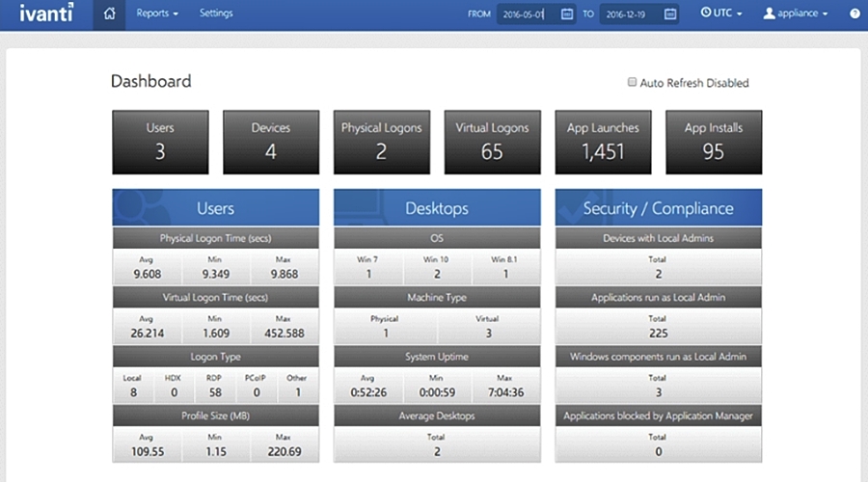
Task: Click the Other logon type cell
Action: pyautogui.click(x=298, y=386)
